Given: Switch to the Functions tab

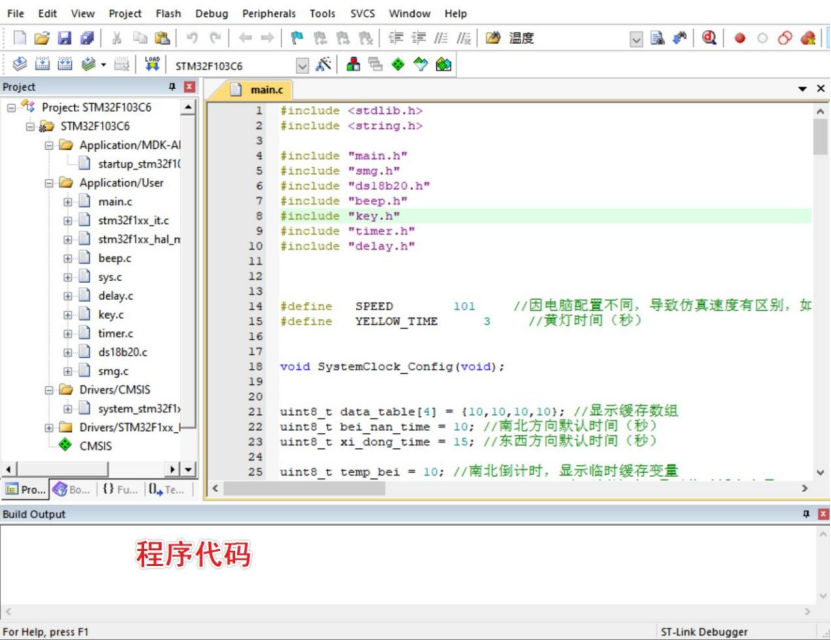Looking at the screenshot, I should 120,490.
